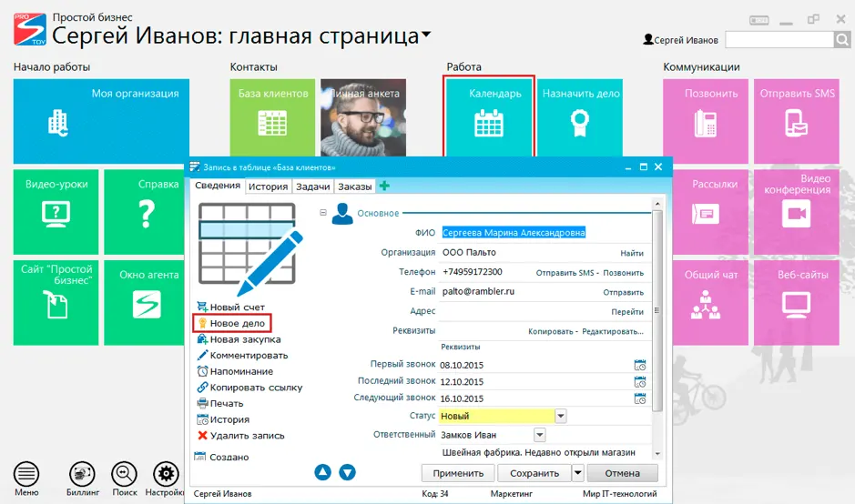Open the Сайт "Простой бизнес" tile
This screenshot has width=855, height=504.
[x=56, y=302]
